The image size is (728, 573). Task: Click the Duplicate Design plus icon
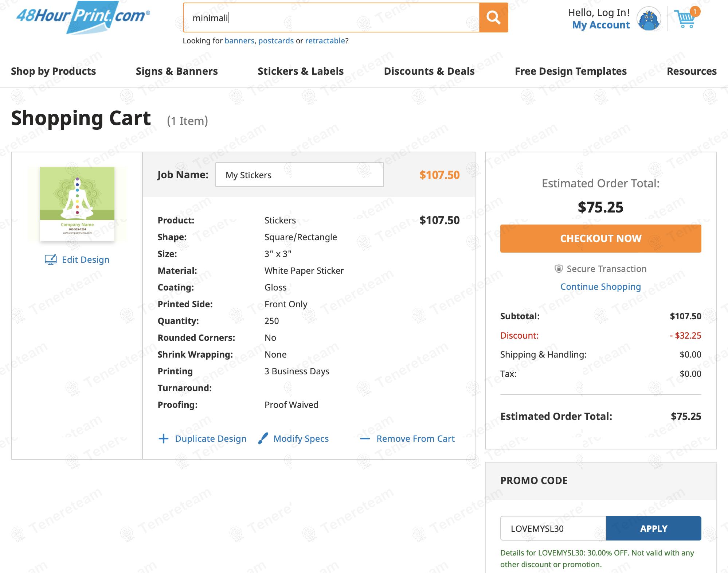pyautogui.click(x=164, y=438)
